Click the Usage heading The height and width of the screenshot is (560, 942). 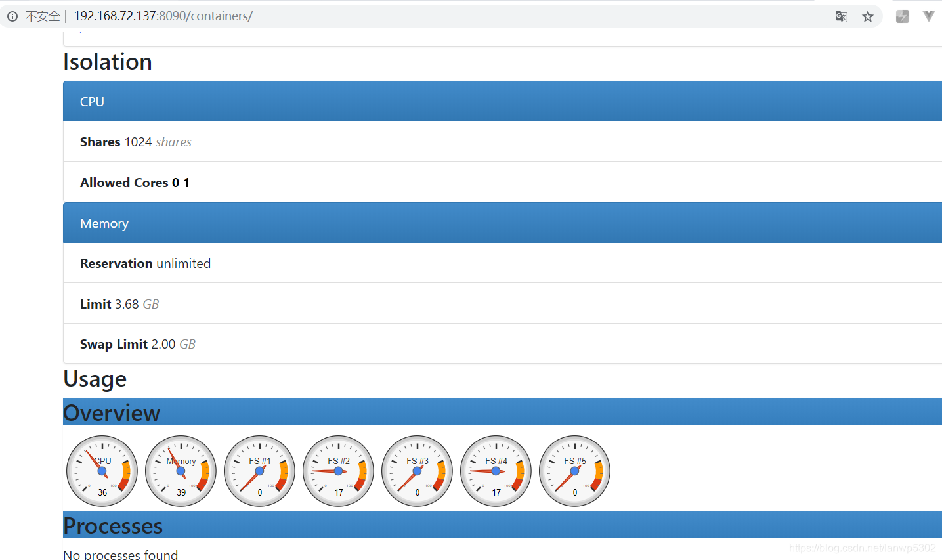[95, 379]
